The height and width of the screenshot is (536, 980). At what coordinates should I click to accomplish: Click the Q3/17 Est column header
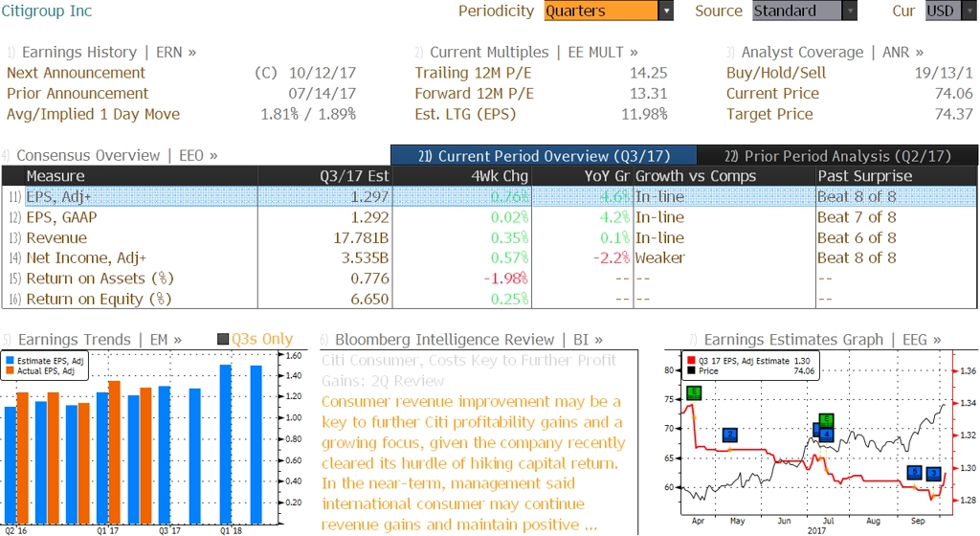click(x=325, y=175)
